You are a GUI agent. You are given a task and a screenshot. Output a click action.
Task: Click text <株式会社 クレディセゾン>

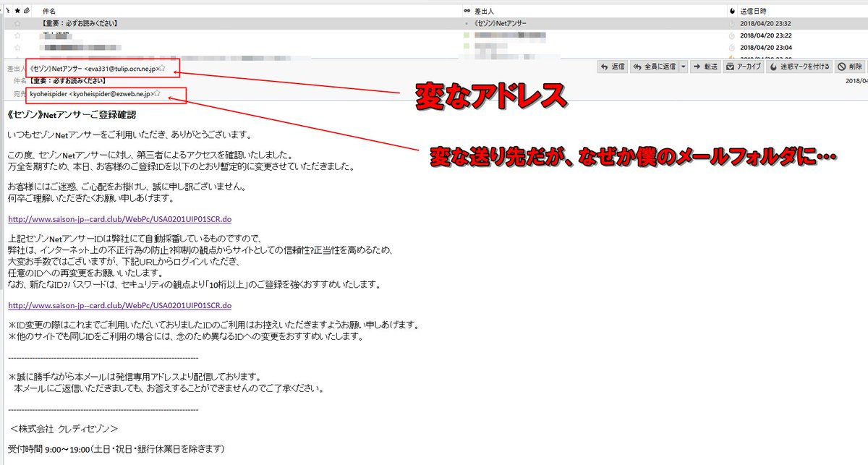point(64,427)
